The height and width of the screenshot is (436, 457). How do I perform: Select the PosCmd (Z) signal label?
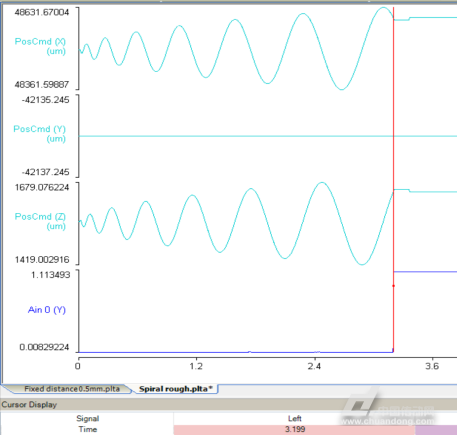click(40, 221)
